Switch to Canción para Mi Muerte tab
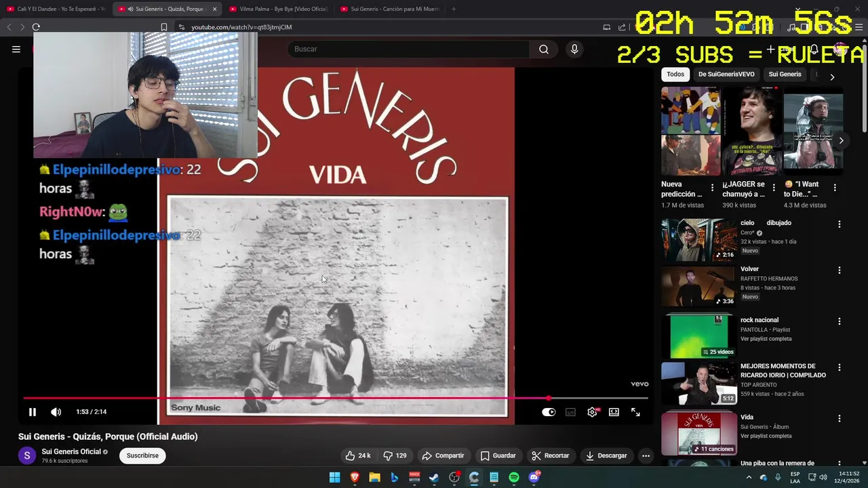 click(390, 9)
